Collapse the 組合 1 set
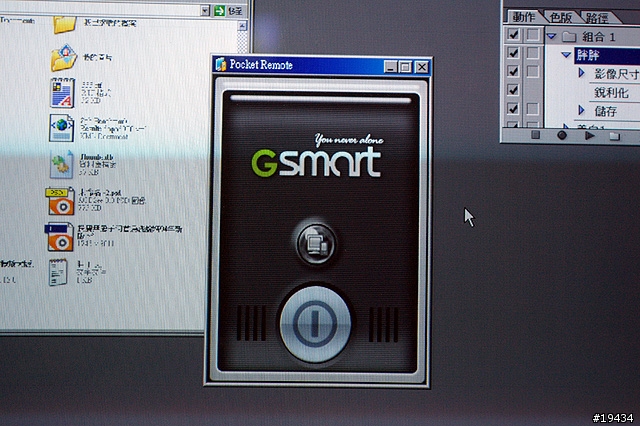The image size is (640, 426). tap(551, 36)
